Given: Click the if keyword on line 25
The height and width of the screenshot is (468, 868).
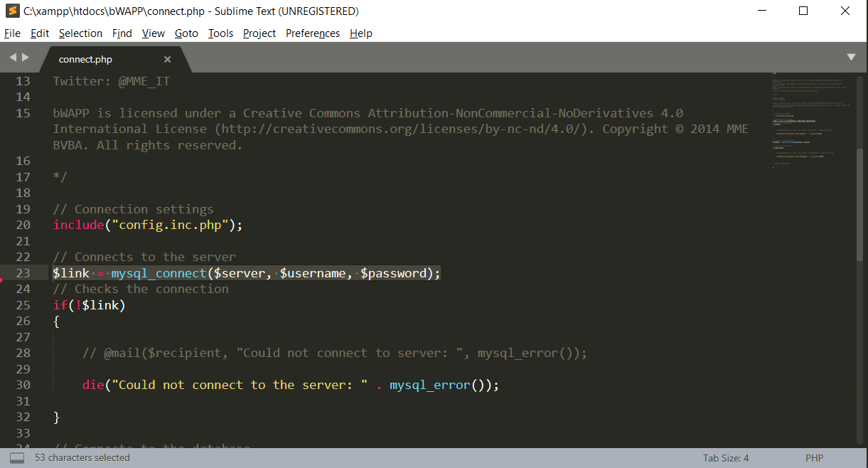Looking at the screenshot, I should tap(60, 305).
